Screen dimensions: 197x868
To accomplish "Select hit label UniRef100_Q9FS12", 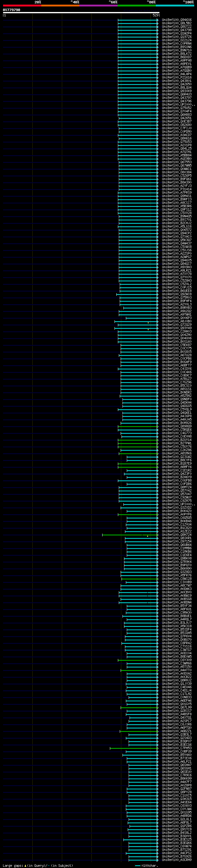I will pos(177,209).
